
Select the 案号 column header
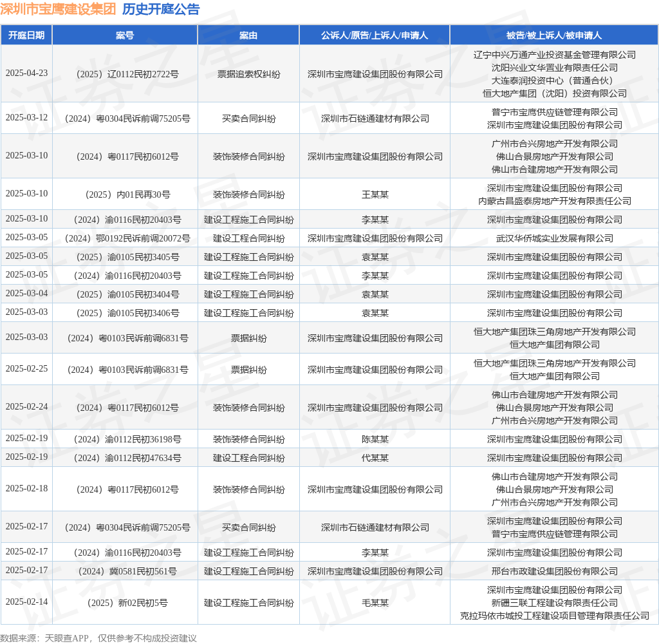[x=125, y=35]
